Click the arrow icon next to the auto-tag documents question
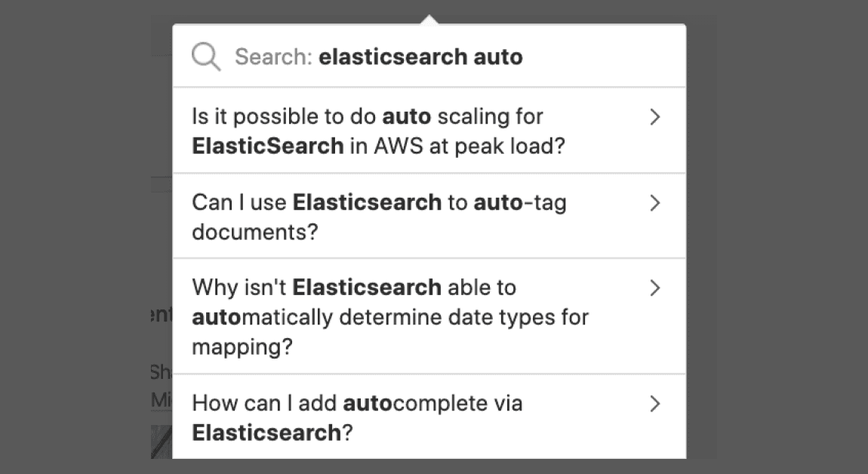 (655, 203)
